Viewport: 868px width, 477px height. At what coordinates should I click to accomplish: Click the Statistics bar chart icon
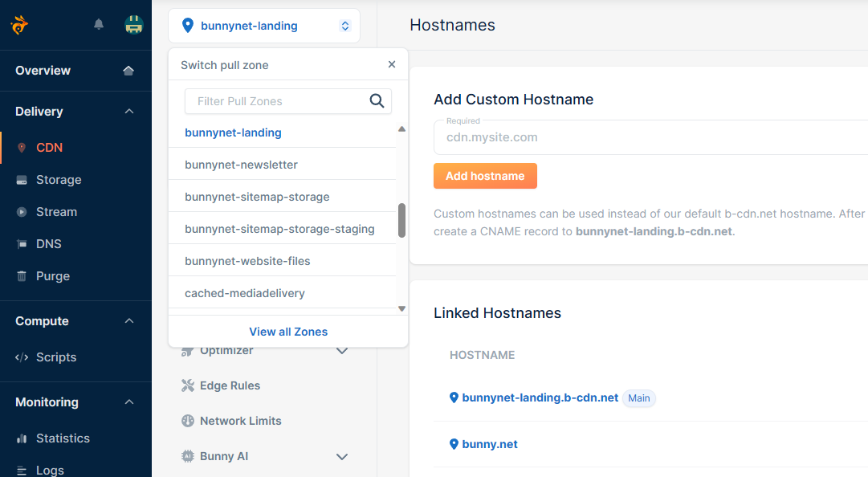[22, 438]
